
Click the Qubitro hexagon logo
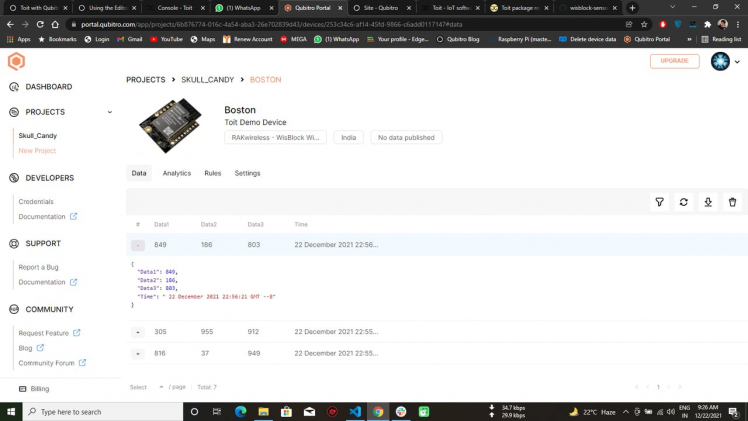16,61
